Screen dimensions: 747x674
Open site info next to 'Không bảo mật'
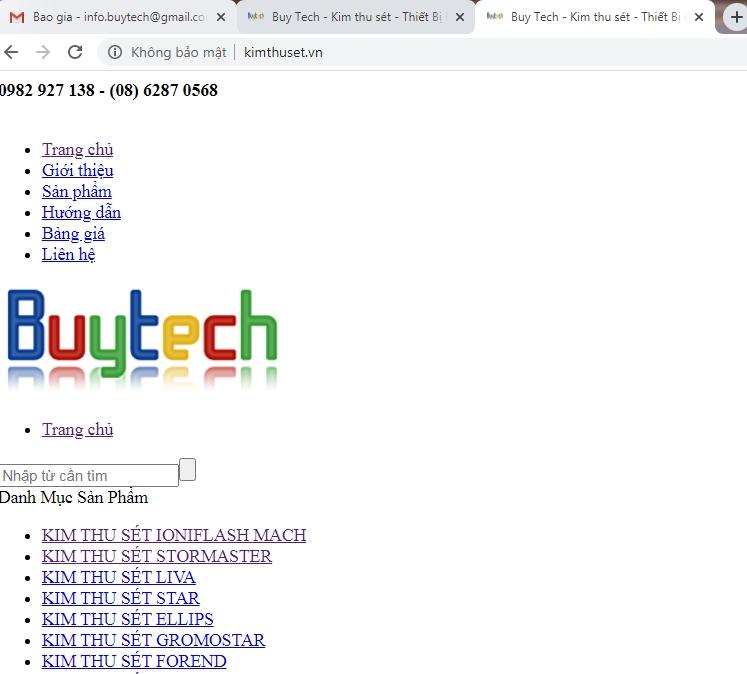coord(115,52)
